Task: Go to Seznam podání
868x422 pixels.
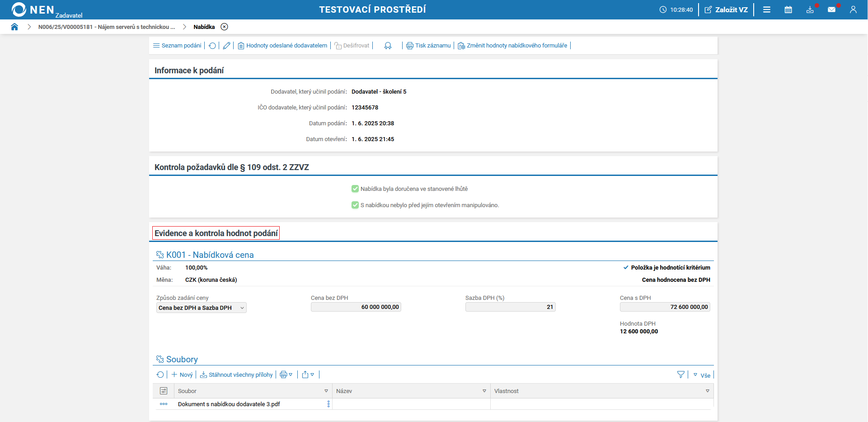Action: 177,46
